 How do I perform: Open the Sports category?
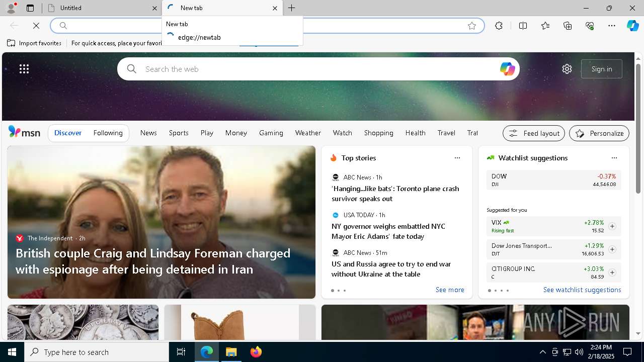click(179, 133)
